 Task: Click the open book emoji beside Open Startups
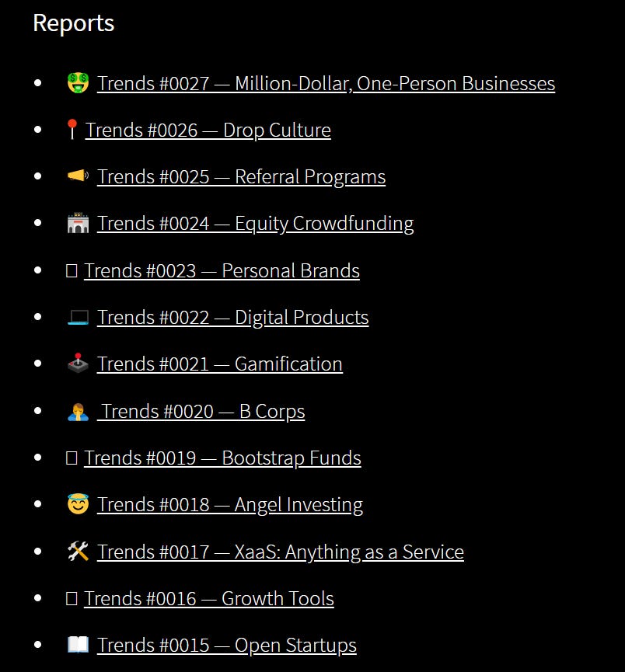(x=78, y=644)
